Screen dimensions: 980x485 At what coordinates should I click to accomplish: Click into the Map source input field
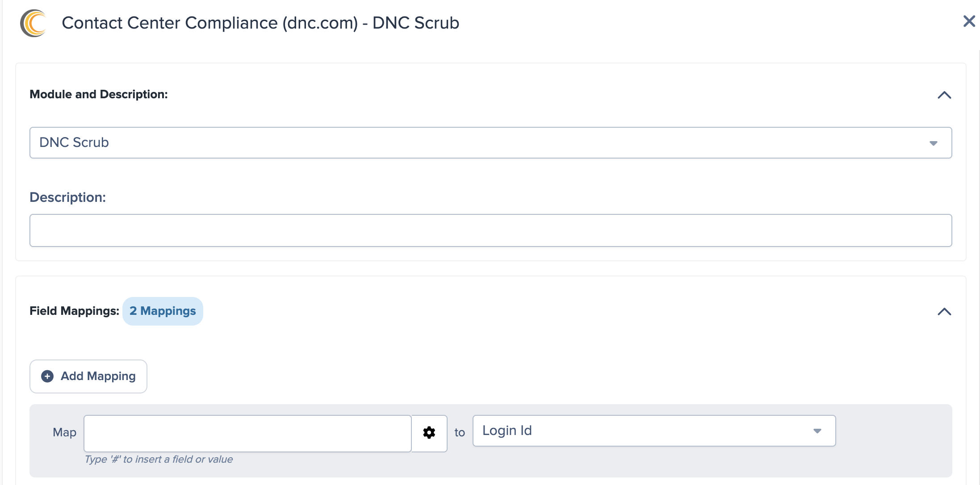tap(247, 433)
